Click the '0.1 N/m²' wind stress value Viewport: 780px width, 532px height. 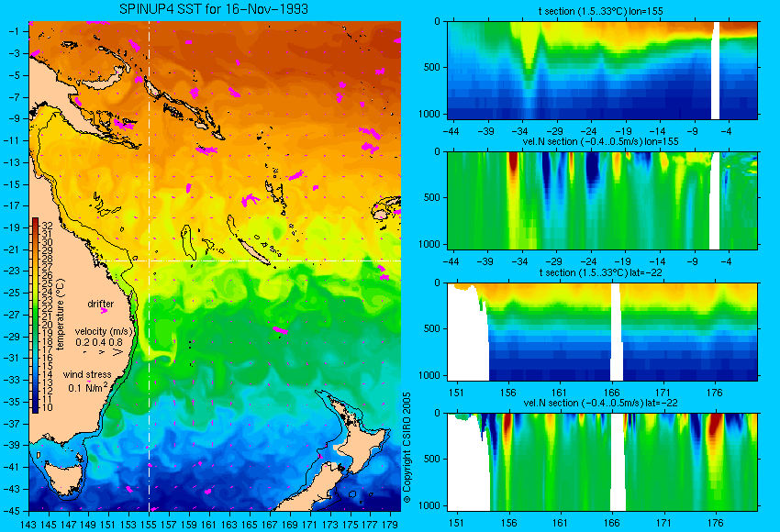coord(87,387)
